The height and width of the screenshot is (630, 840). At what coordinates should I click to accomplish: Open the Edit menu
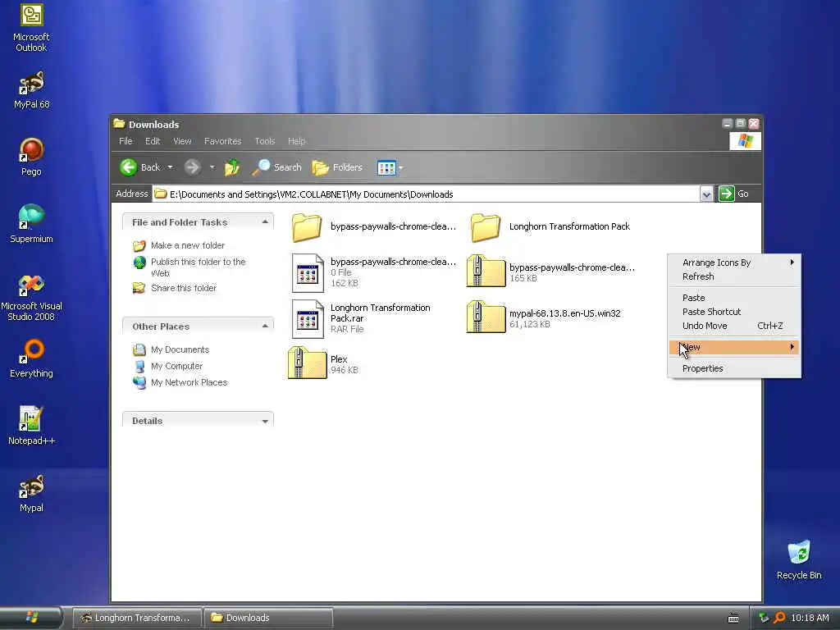point(152,141)
